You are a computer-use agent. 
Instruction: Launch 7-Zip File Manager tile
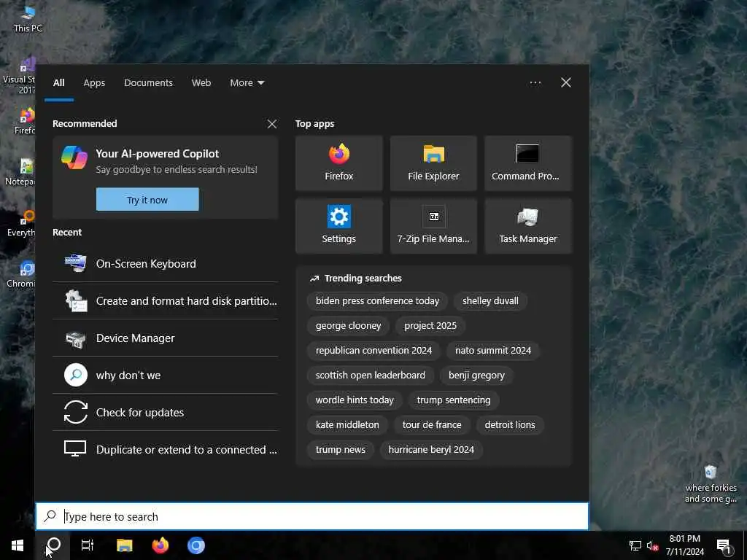(433, 226)
